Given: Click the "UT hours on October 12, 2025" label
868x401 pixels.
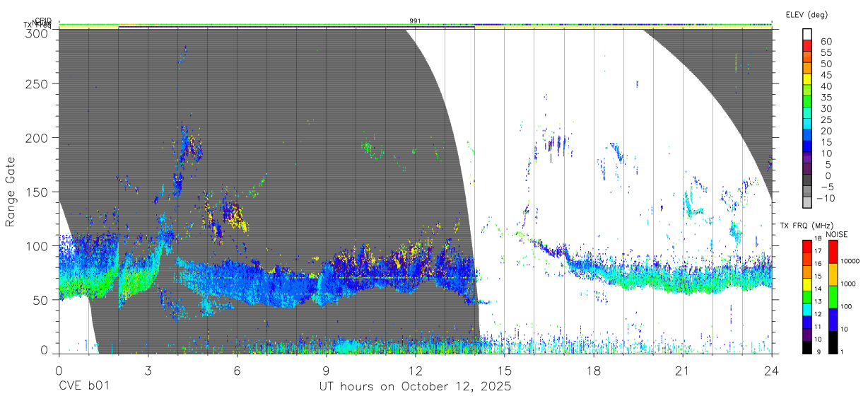Looking at the screenshot, I should (x=415, y=386).
